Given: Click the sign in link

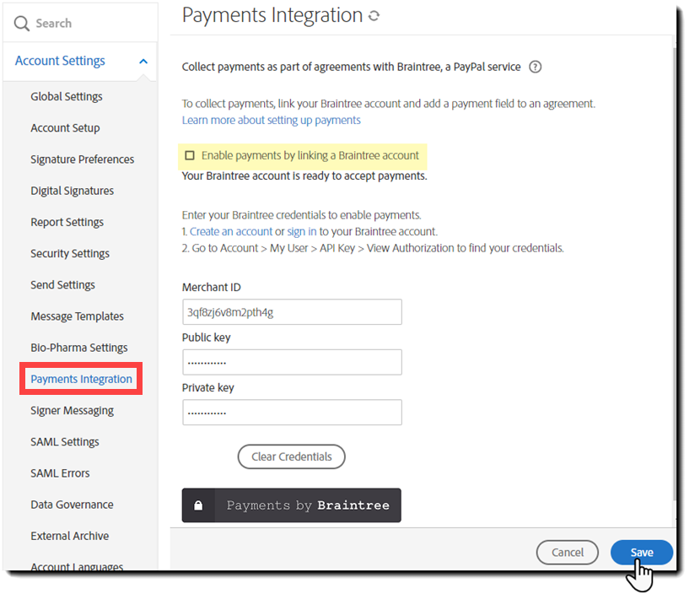Looking at the screenshot, I should coord(301,231).
